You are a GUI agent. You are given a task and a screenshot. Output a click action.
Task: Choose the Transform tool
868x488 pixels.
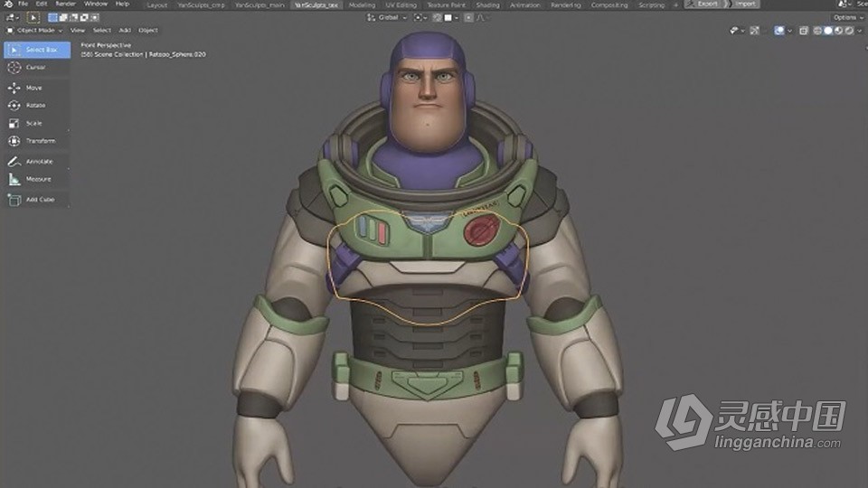tap(37, 141)
